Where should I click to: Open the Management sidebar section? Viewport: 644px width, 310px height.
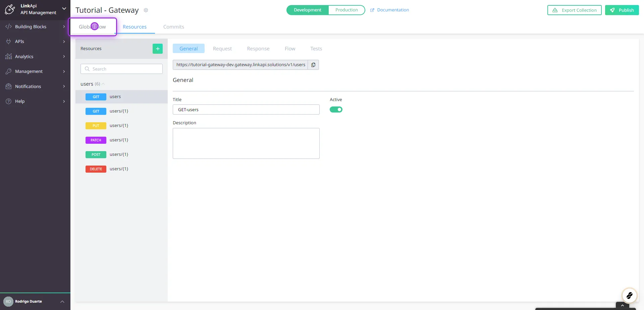(28, 71)
